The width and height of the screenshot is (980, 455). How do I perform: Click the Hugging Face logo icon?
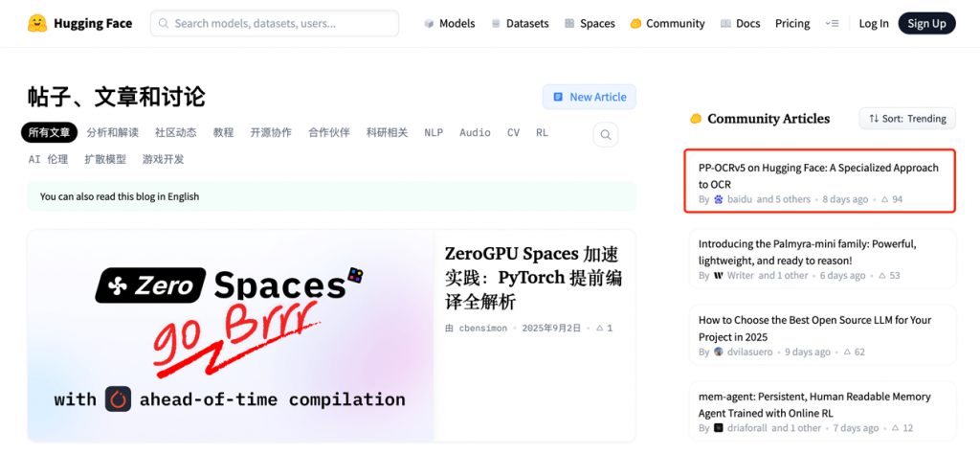click(37, 23)
